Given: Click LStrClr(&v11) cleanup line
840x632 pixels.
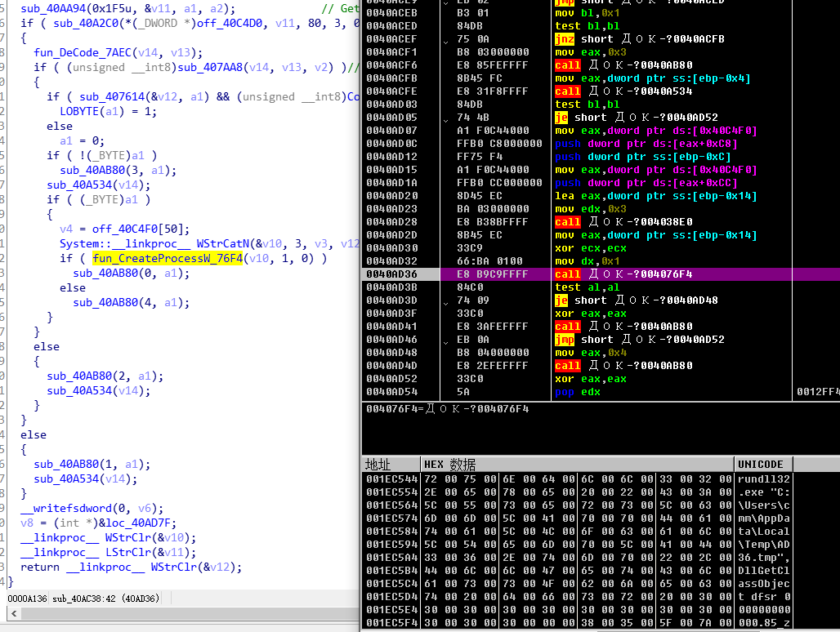Looking at the screenshot, I should [x=108, y=552].
